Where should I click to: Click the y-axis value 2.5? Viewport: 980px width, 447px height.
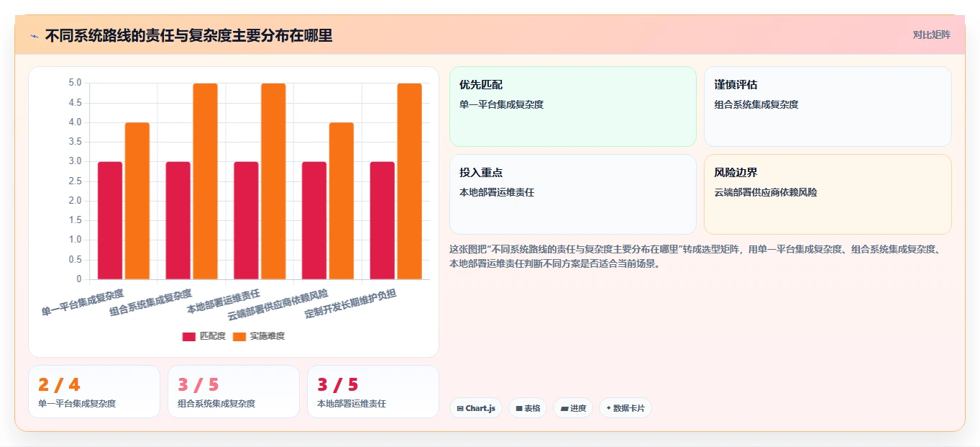(x=74, y=181)
